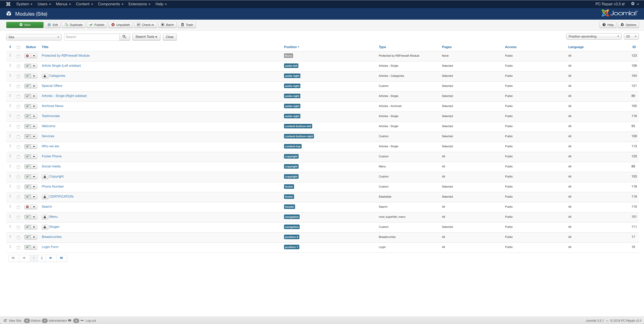Select the top-left master checkbox
Screen dimensions: 644x324
(x=19, y=47)
